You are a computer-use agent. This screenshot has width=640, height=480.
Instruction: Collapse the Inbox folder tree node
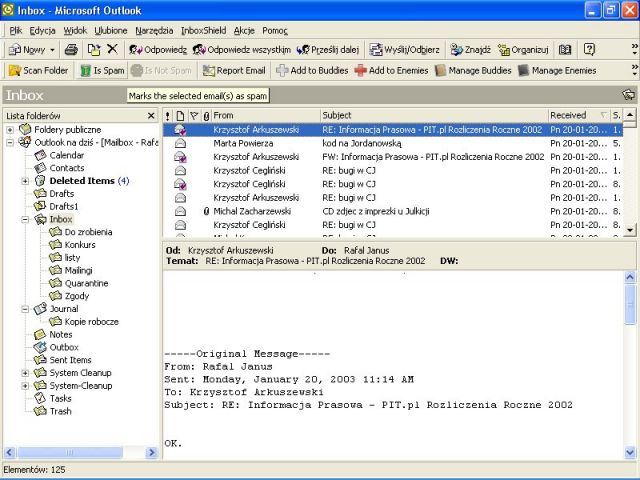(26, 219)
